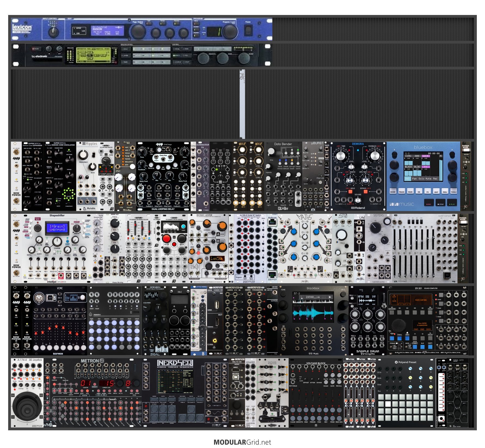Open the Lexicon MX200 rack unit
Viewport: 485px width, 448px height.
tap(142, 29)
